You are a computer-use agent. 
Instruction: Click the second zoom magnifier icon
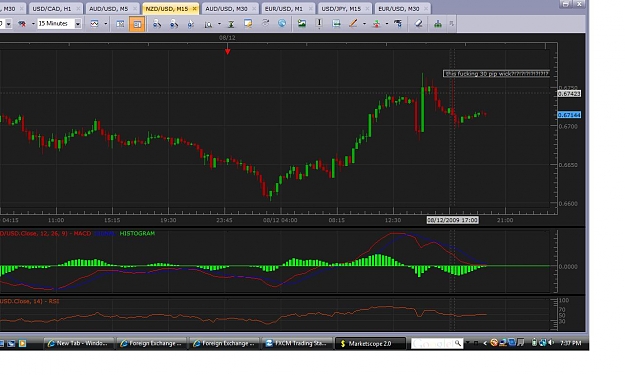tap(174, 24)
